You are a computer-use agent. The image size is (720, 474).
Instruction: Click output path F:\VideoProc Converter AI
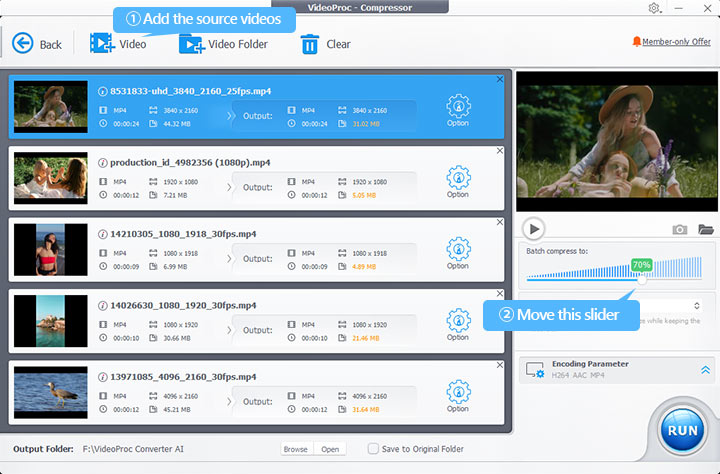point(133,449)
